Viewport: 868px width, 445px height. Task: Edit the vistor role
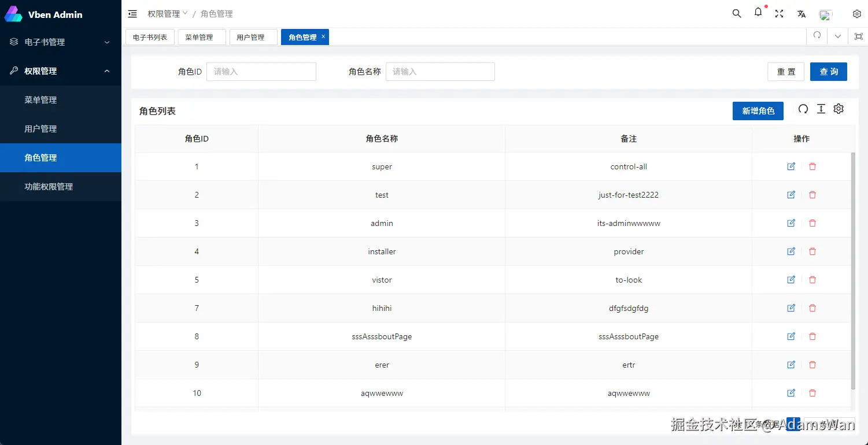(791, 280)
